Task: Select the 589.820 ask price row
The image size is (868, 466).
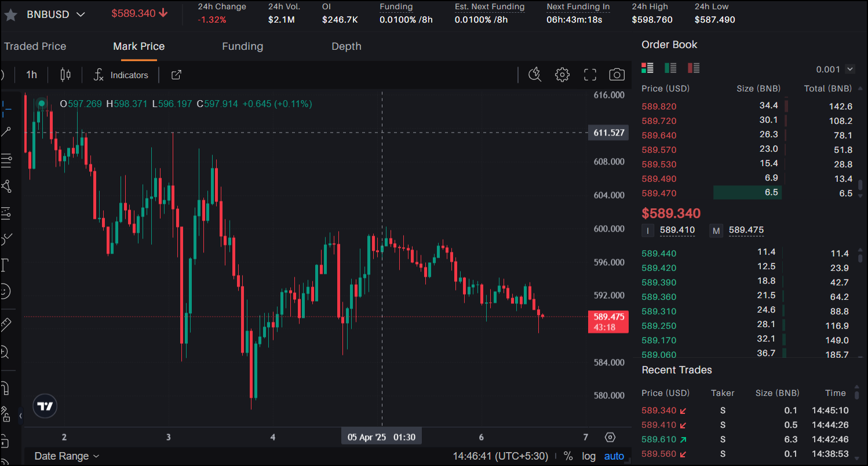Action: tap(659, 107)
